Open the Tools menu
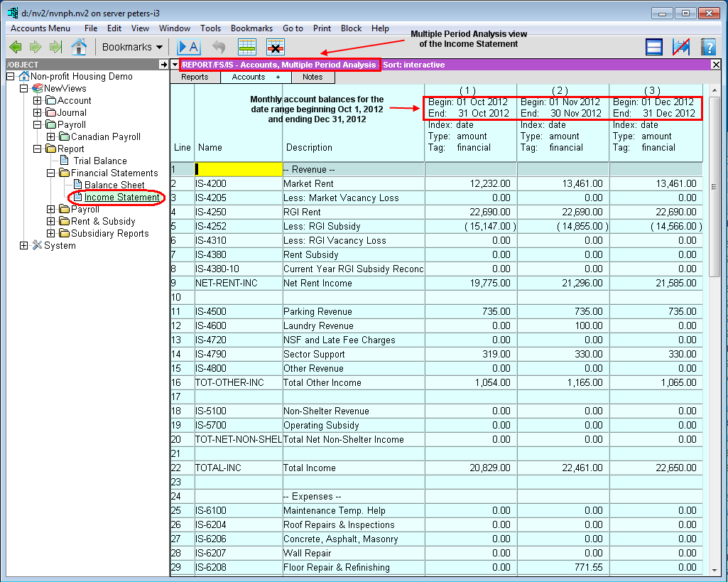This screenshot has height=582, width=728. click(210, 28)
